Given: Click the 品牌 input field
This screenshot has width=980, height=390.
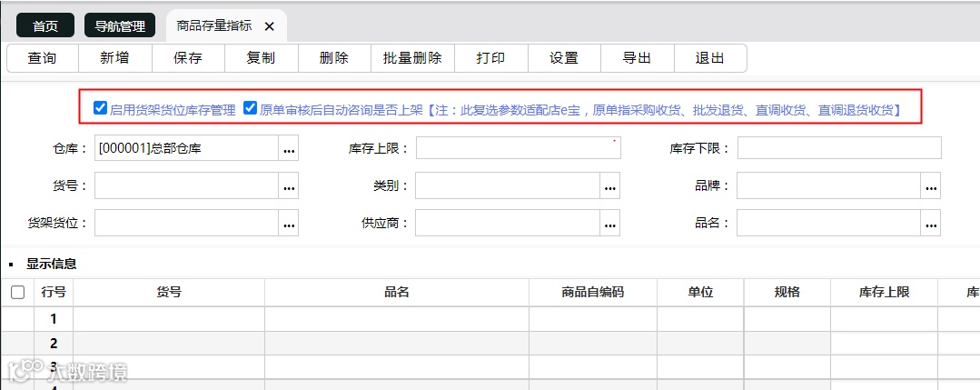Looking at the screenshot, I should (829, 186).
